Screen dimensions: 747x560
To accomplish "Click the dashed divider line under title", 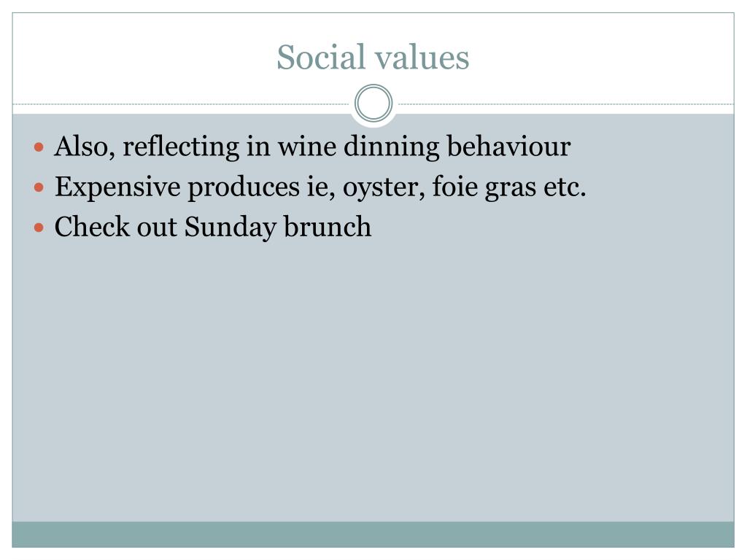I will click(182, 104).
